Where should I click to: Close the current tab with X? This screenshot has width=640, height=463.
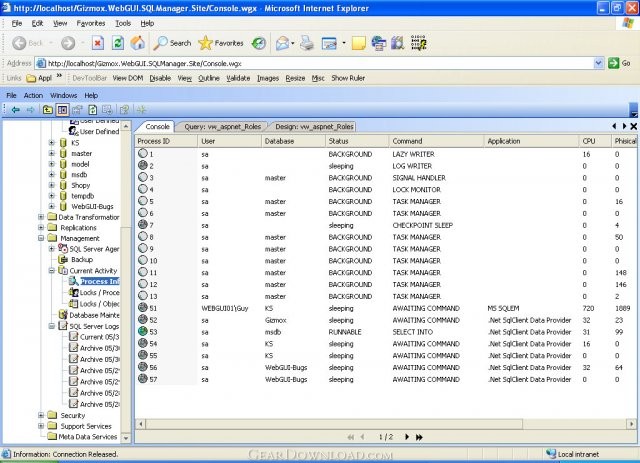[x=633, y=127]
